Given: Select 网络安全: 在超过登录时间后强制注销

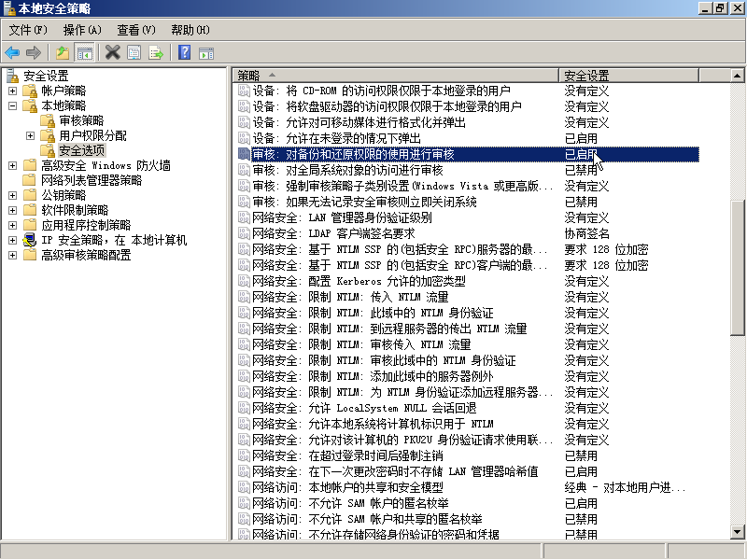Looking at the screenshot, I should (x=347, y=455).
